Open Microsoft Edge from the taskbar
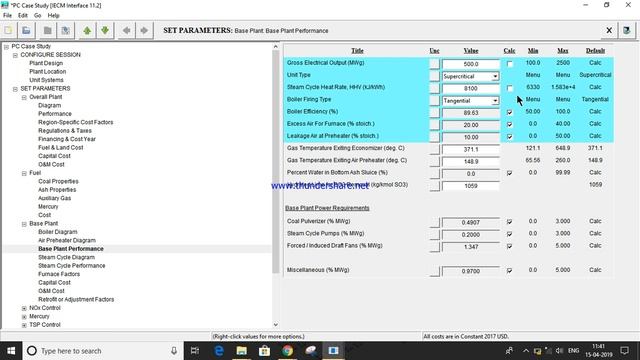 [x=219, y=351]
